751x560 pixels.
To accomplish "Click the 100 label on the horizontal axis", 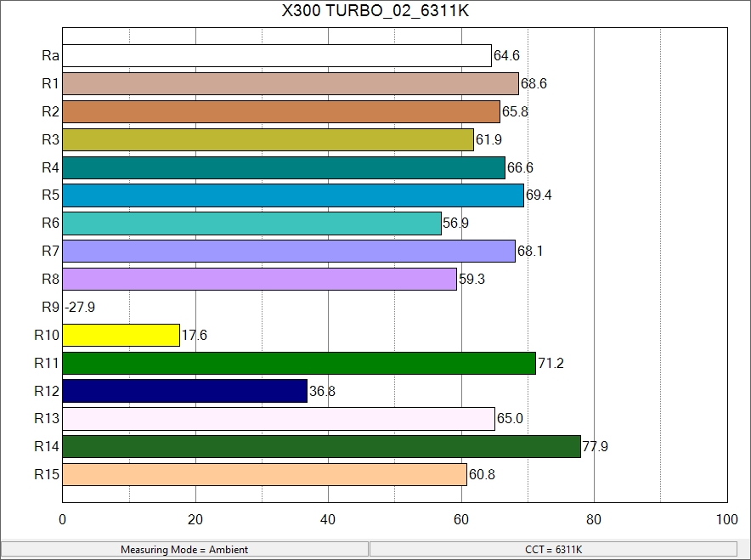I will coord(726,519).
